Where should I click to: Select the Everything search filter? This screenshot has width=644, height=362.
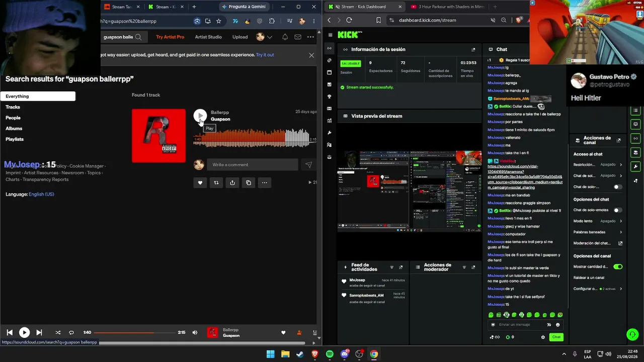tap(38, 96)
